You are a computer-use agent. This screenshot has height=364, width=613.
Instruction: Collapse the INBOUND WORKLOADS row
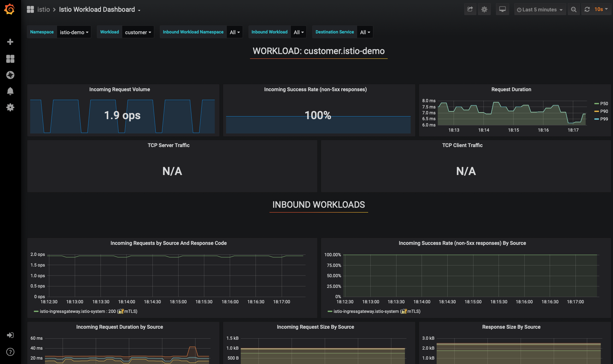click(318, 205)
